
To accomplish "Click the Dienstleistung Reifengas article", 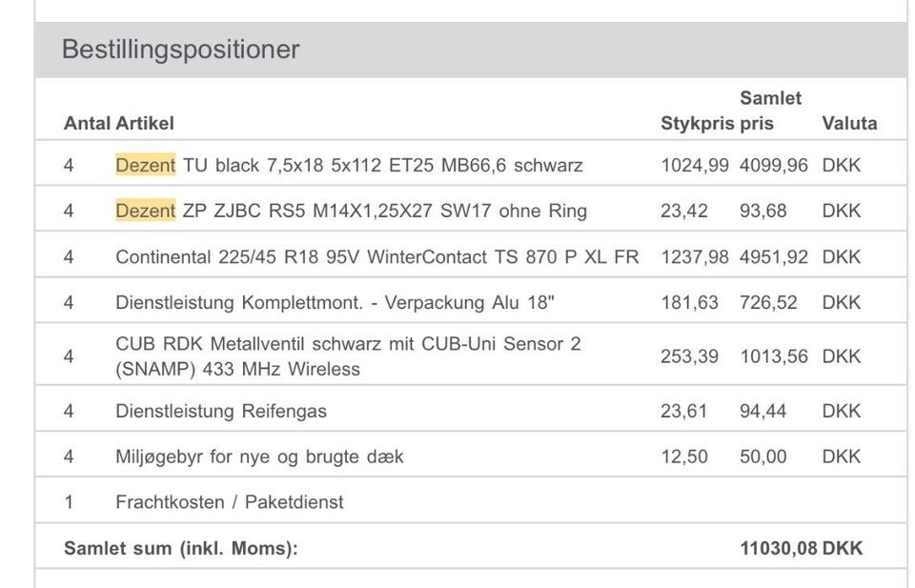I will coord(221,412).
